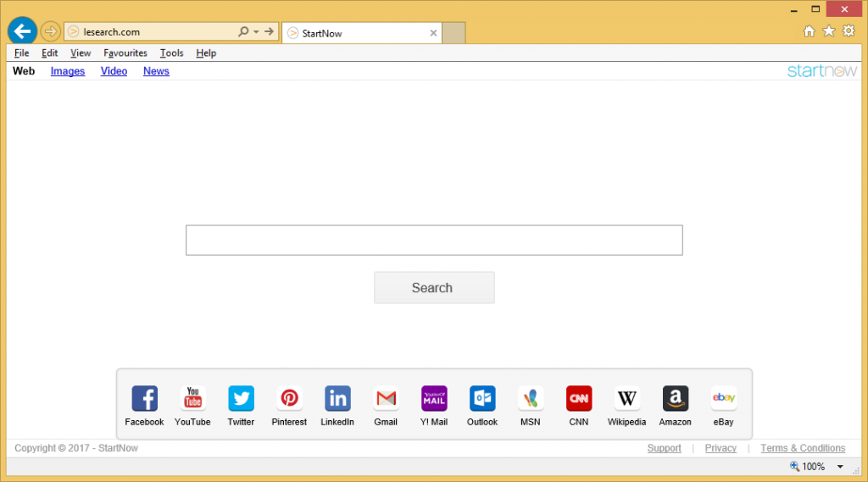Click the Twitter bird icon

(x=241, y=398)
